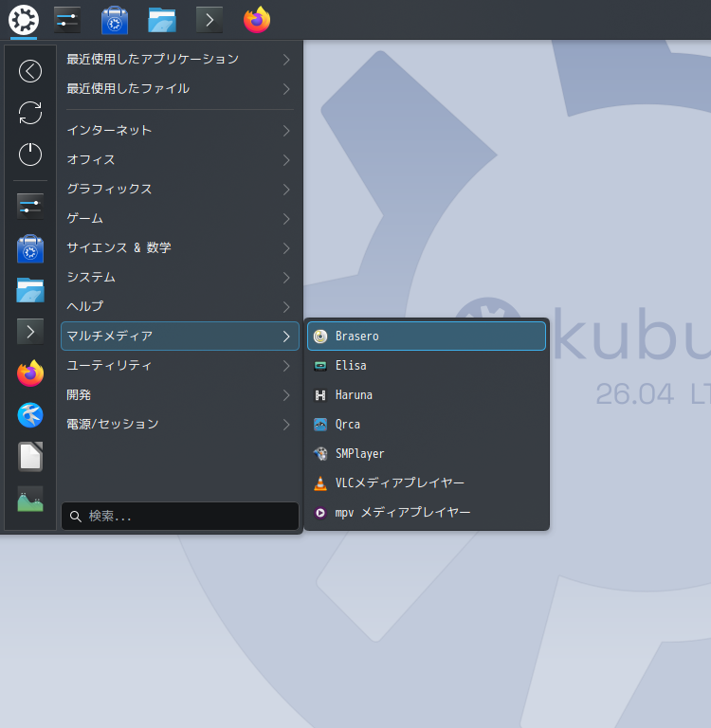The height and width of the screenshot is (728, 711).
Task: Open Konsole favorite in menu sidebar
Action: pyautogui.click(x=30, y=332)
